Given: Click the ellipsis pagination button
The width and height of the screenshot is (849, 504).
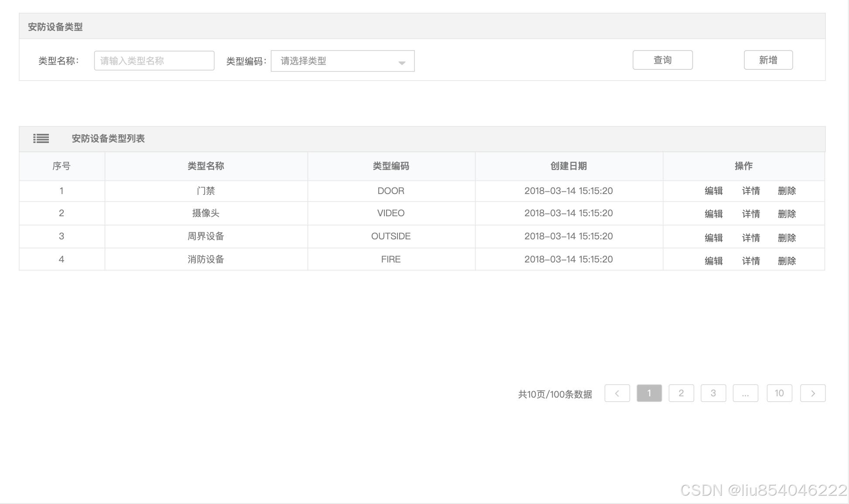Looking at the screenshot, I should (745, 393).
